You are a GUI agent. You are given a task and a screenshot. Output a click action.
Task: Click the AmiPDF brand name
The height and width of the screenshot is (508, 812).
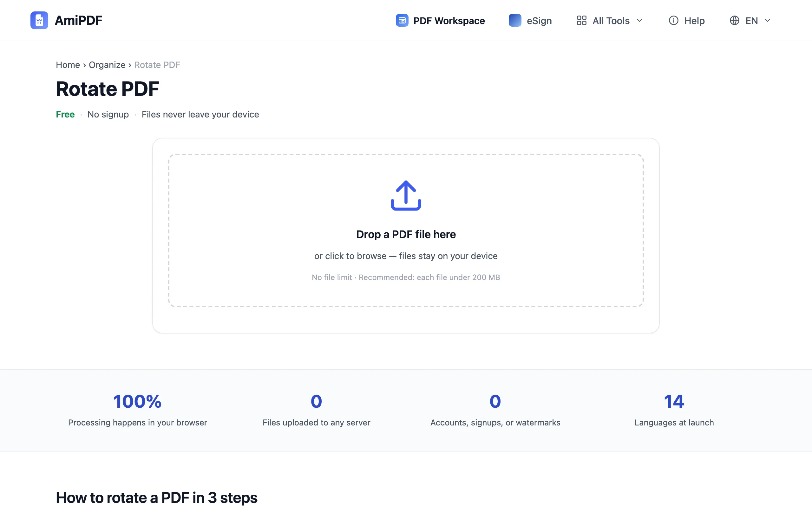[79, 21]
